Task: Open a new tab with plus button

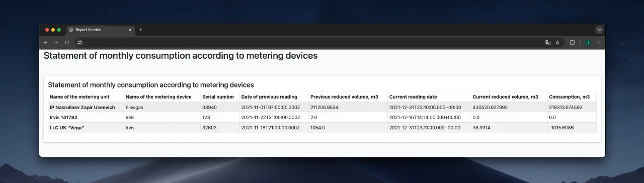Action: [x=141, y=30]
